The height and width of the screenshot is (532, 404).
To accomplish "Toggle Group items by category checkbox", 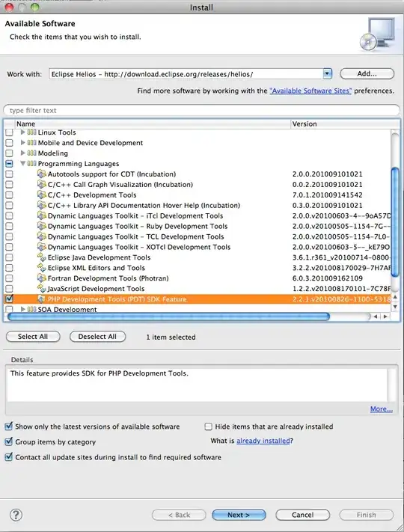I will tap(9, 441).
